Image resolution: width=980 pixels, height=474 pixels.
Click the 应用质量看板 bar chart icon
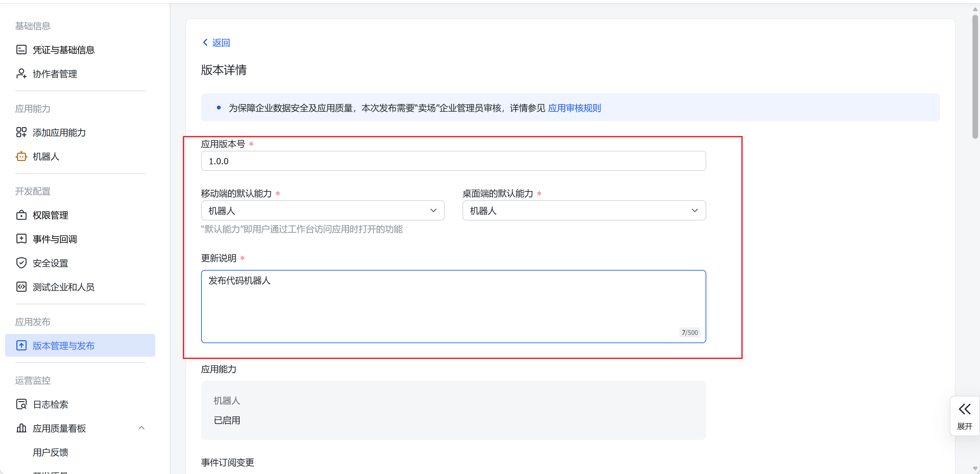21,428
